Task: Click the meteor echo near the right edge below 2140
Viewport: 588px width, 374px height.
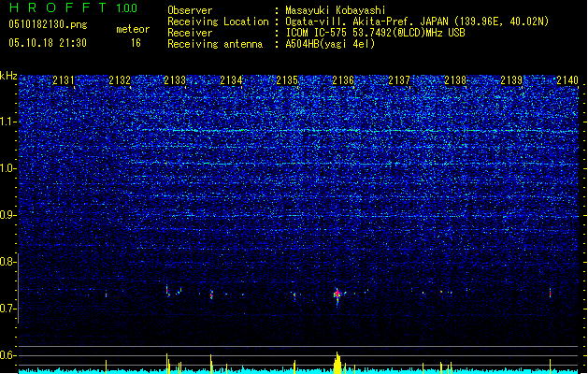Action: 550,294
